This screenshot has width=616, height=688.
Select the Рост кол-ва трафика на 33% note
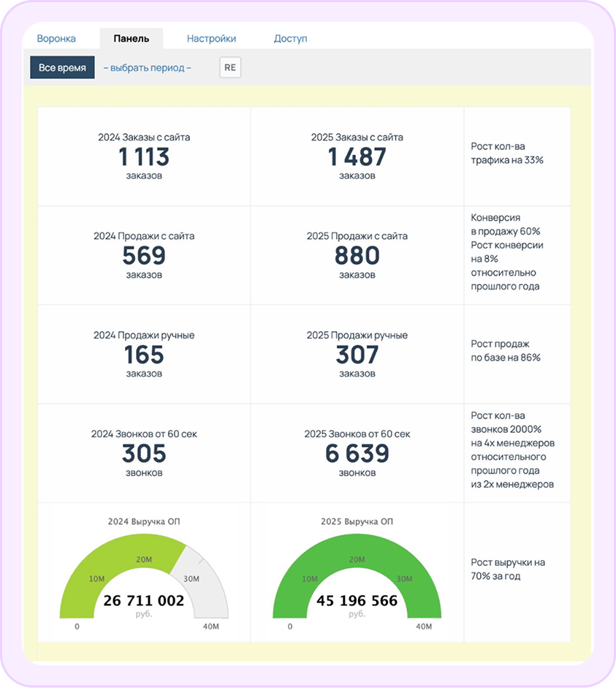click(507, 153)
